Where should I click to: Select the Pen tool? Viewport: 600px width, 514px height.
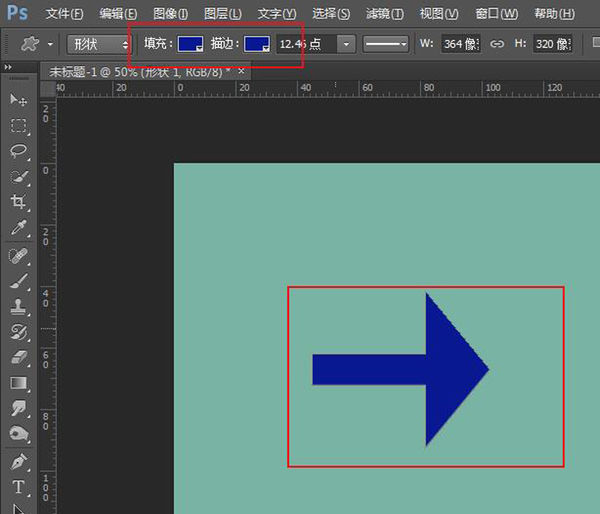coord(18,462)
